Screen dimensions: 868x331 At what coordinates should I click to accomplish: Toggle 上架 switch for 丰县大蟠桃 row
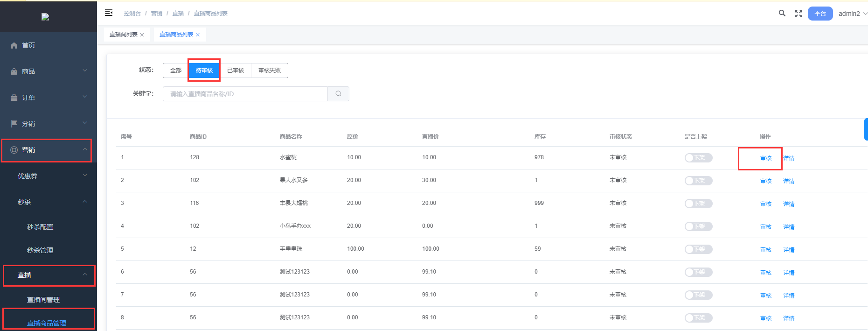tap(698, 204)
